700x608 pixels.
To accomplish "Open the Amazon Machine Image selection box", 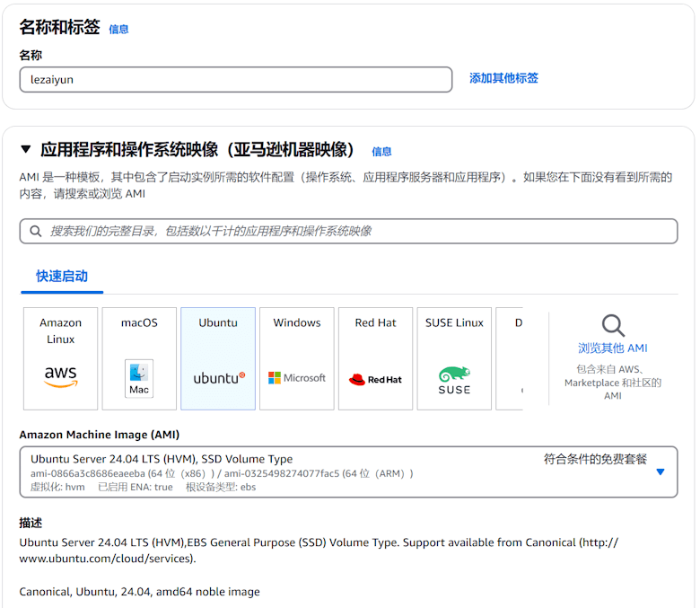I will coord(341,472).
